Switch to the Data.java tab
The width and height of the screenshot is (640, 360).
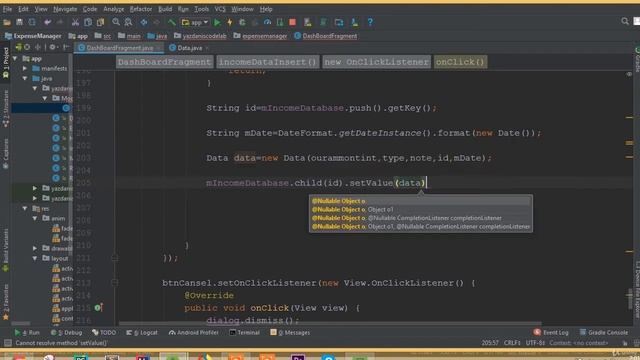pyautogui.click(x=189, y=48)
